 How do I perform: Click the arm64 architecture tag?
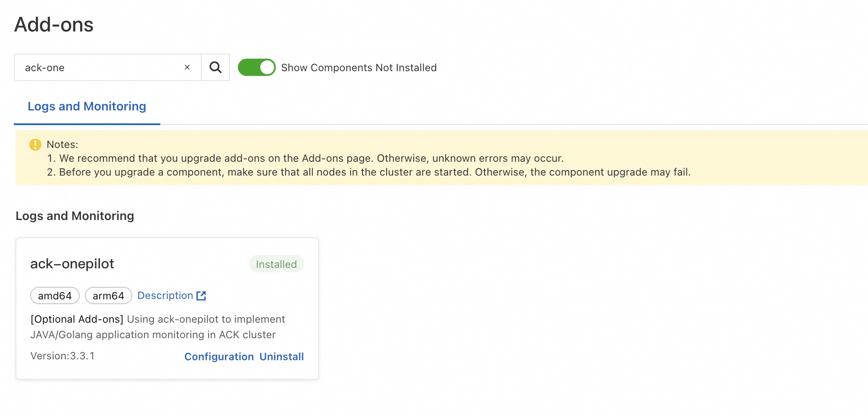(x=108, y=296)
